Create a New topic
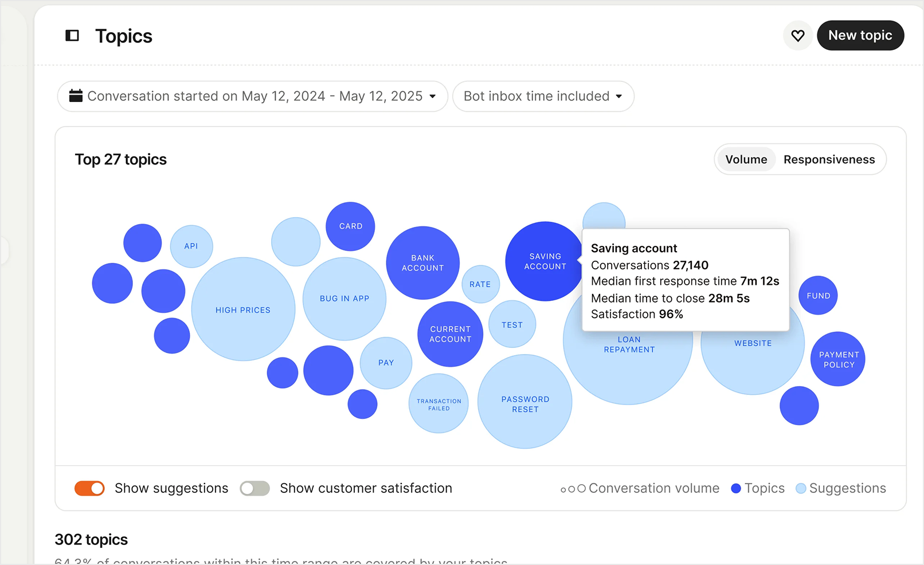Viewport: 924px width, 565px height. click(x=860, y=35)
